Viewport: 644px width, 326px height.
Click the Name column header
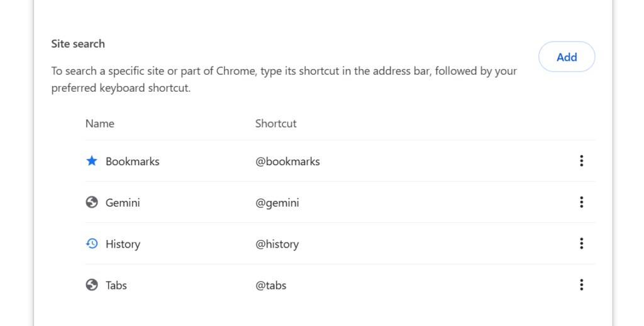(100, 124)
